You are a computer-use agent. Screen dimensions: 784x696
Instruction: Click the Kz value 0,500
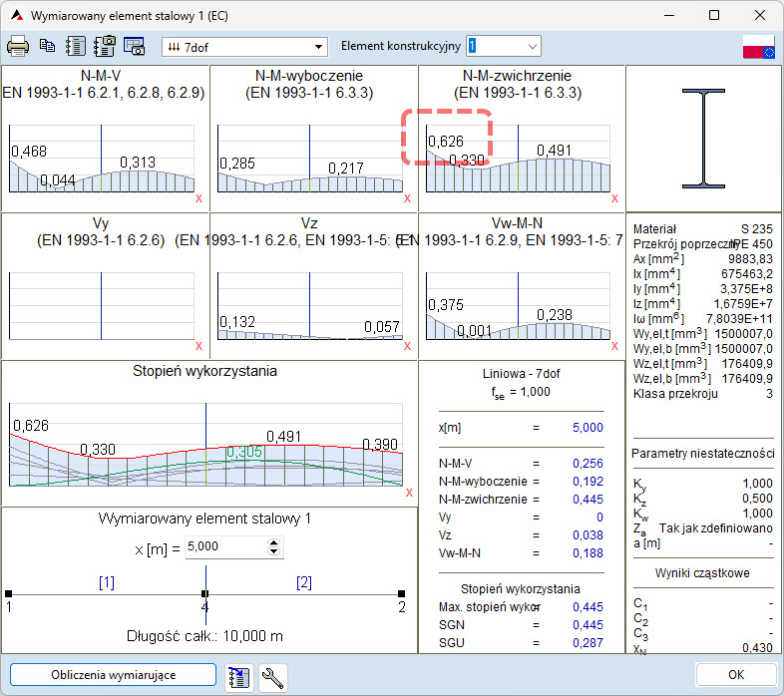[x=757, y=499]
